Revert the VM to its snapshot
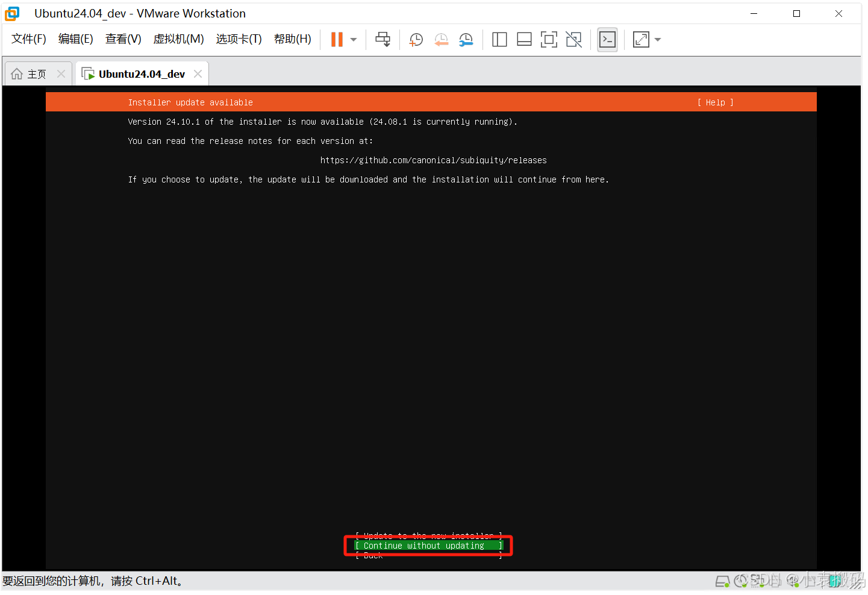 click(x=441, y=39)
